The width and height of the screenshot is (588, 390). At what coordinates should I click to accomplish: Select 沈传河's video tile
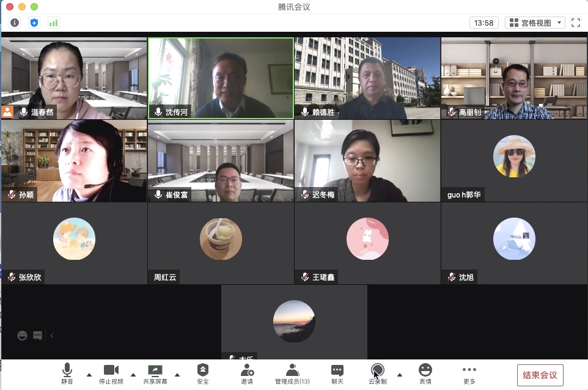coord(221,78)
